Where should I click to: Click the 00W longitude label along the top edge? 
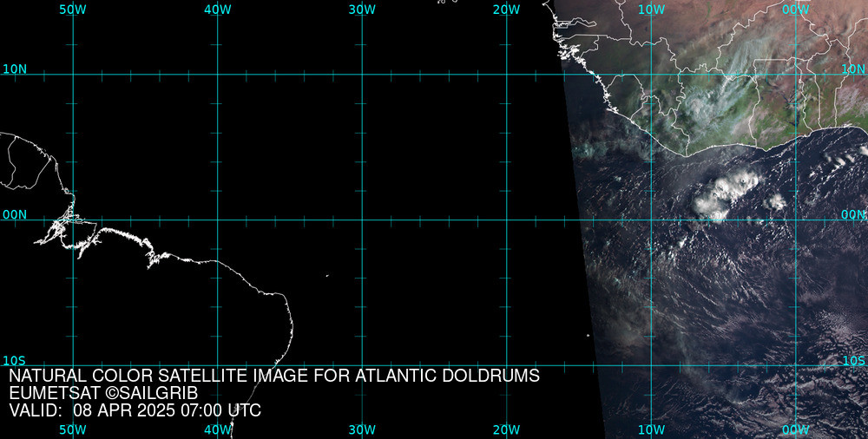(796, 10)
